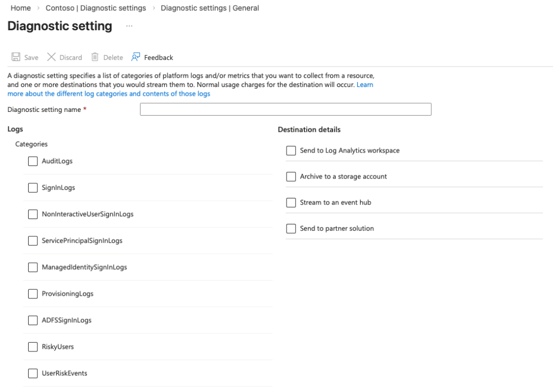553x392 pixels.
Task: Check the ProvisioningLogs box
Action: pos(33,294)
